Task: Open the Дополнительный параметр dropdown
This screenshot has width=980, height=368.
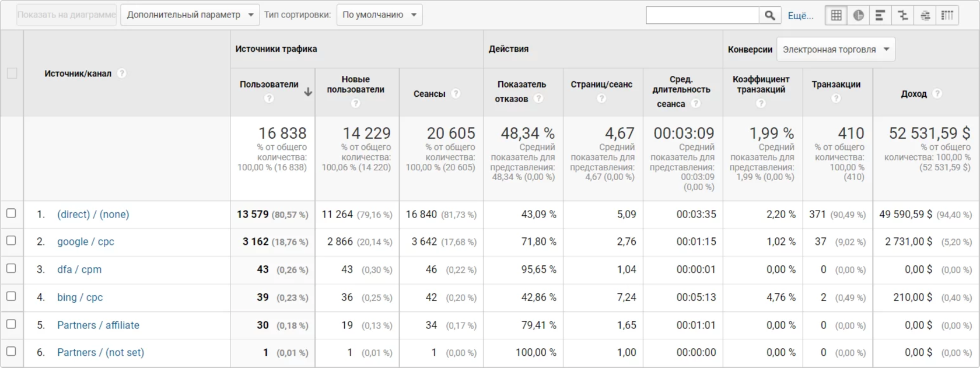Action: [x=190, y=15]
